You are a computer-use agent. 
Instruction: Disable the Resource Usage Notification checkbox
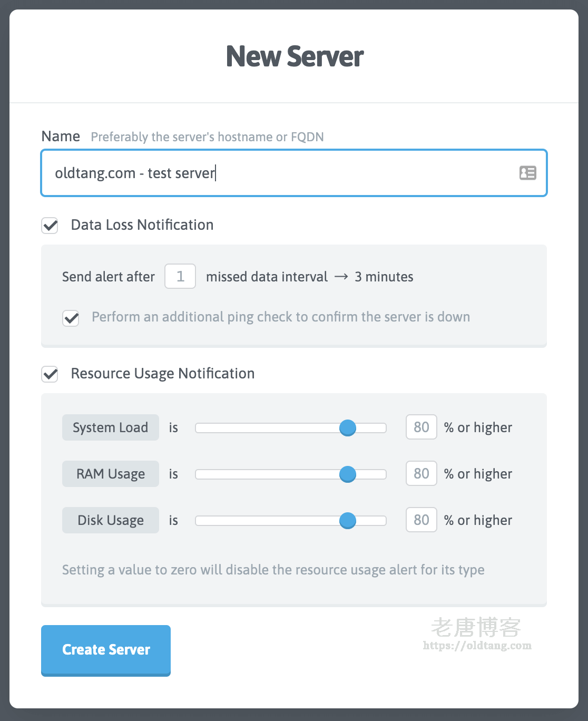(50, 374)
